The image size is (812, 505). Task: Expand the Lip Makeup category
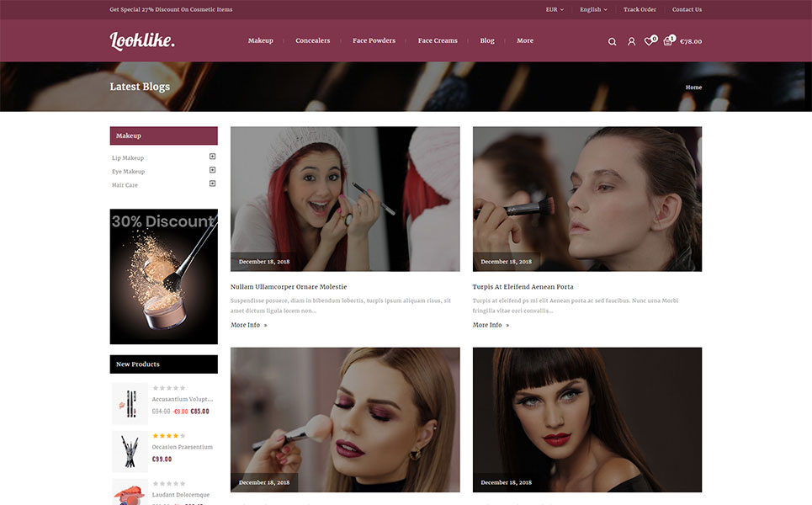pos(212,157)
